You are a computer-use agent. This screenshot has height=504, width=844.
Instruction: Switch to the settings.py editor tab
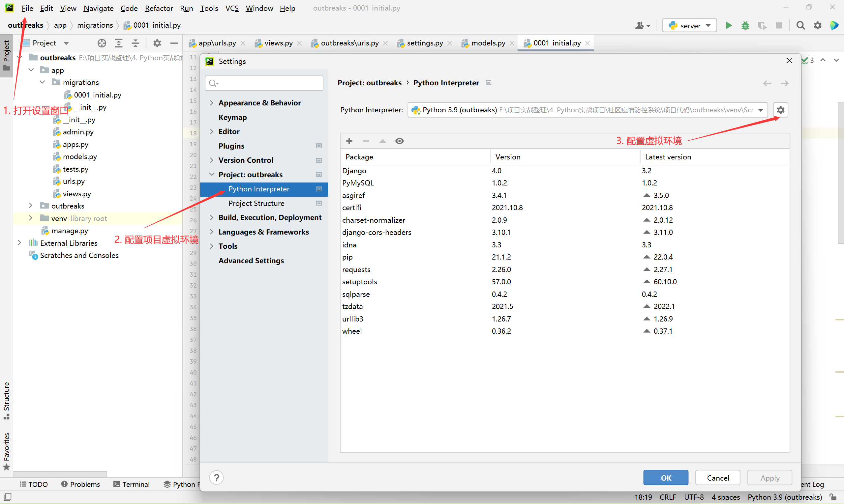coord(425,43)
